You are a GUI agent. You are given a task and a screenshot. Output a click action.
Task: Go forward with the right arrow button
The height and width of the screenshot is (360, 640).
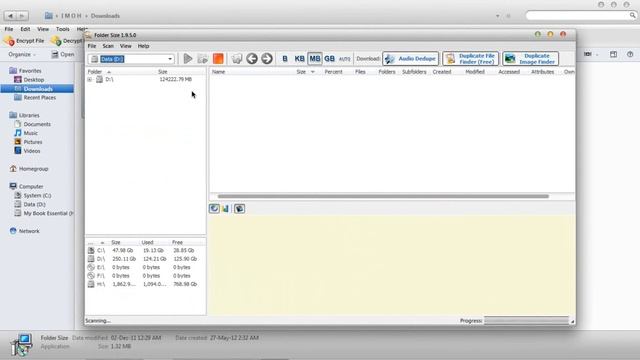click(x=267, y=59)
